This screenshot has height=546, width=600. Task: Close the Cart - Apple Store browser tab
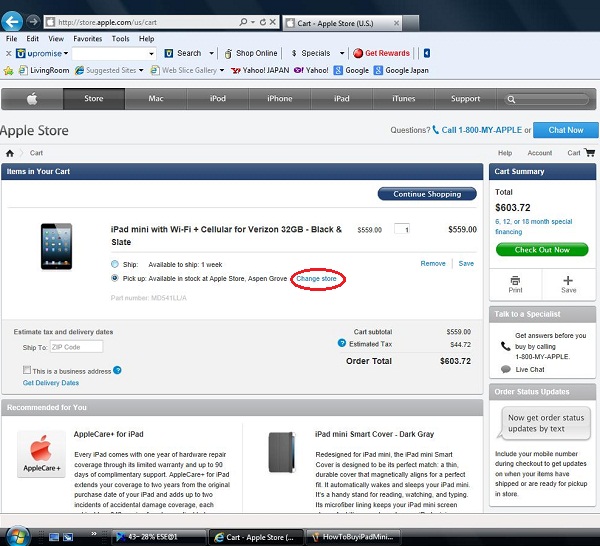coord(396,23)
